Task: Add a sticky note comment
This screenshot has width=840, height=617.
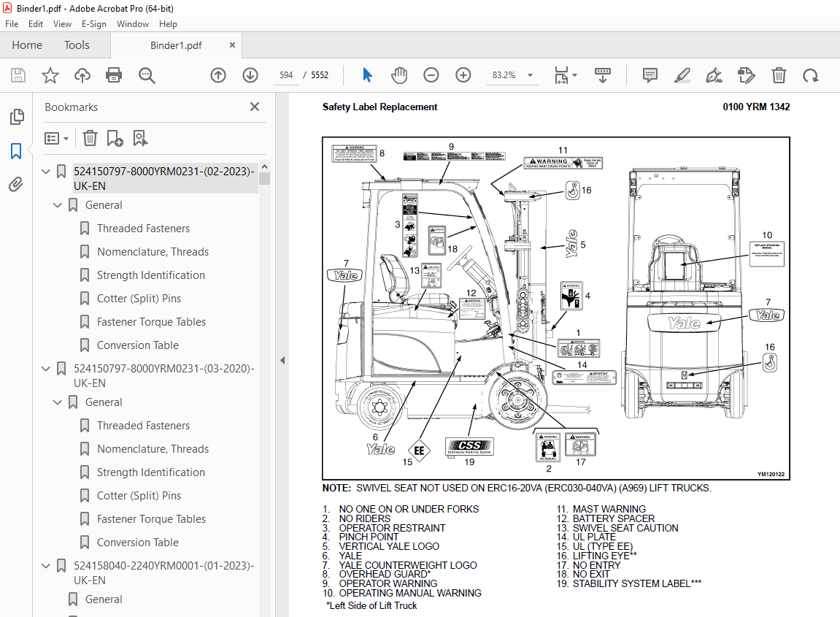Action: click(x=650, y=75)
